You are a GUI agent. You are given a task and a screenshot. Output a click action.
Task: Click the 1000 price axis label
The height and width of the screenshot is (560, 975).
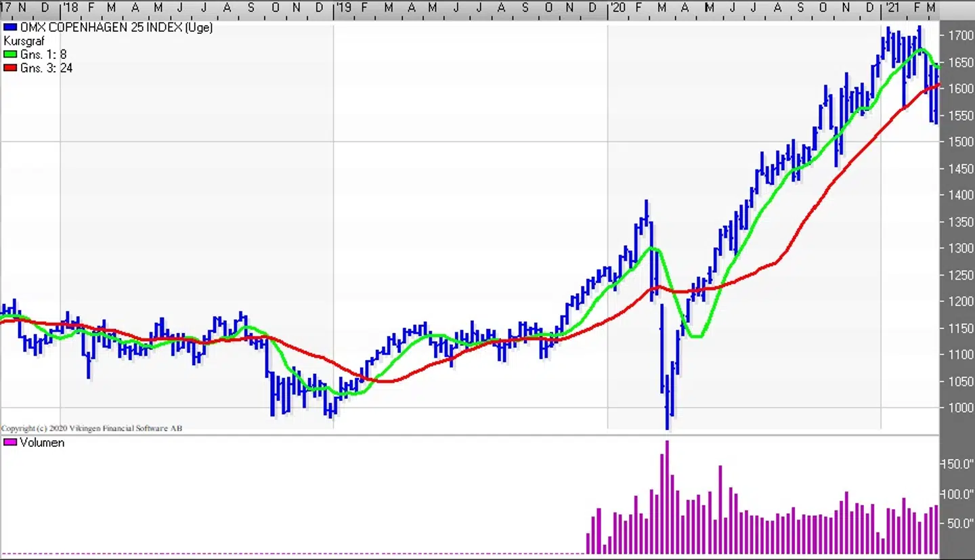(x=961, y=408)
